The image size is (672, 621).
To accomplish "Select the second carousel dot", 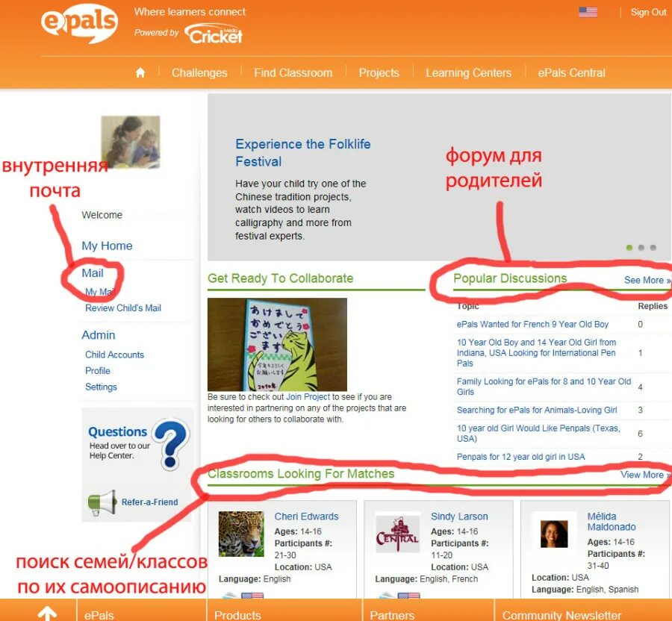I will pos(641,248).
